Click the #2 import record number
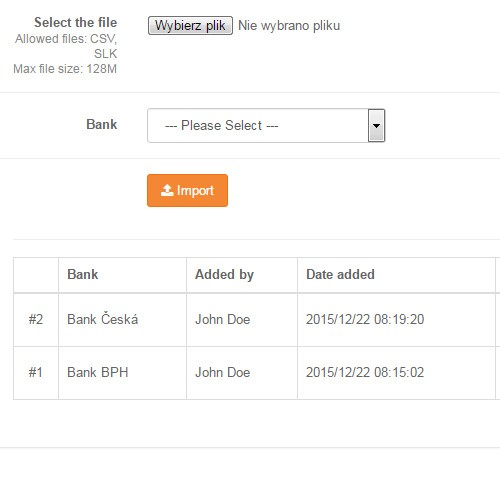The width and height of the screenshot is (500, 500). (x=36, y=319)
